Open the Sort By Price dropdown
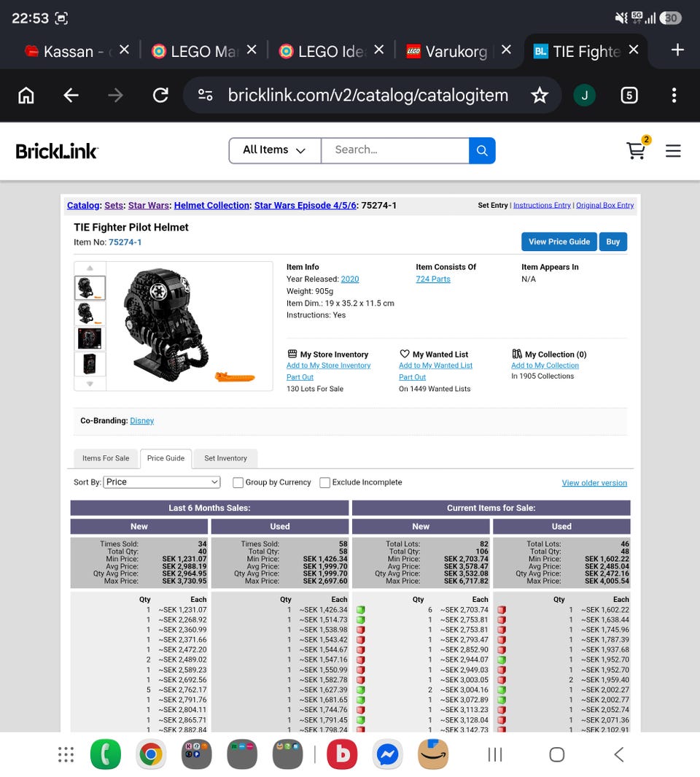Viewport: 700px width, 777px height. click(x=161, y=482)
